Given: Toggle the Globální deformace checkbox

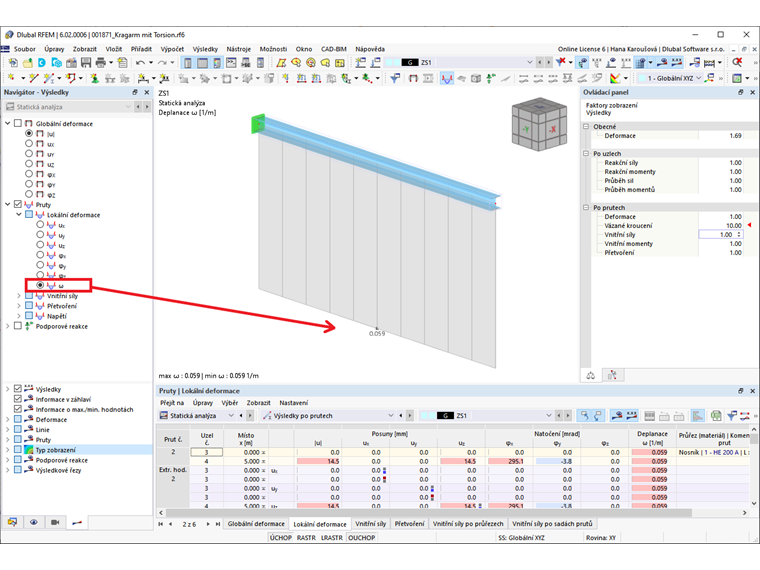Looking at the screenshot, I should [18, 123].
